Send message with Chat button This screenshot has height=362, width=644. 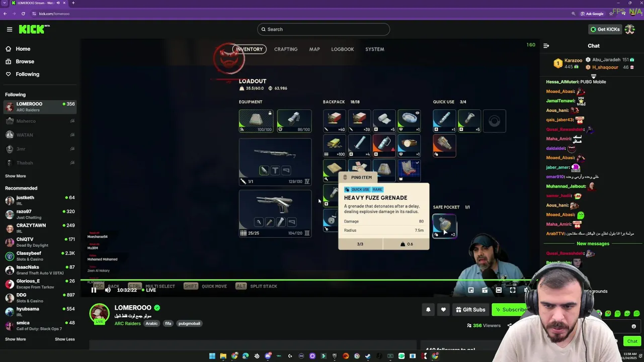point(632,341)
